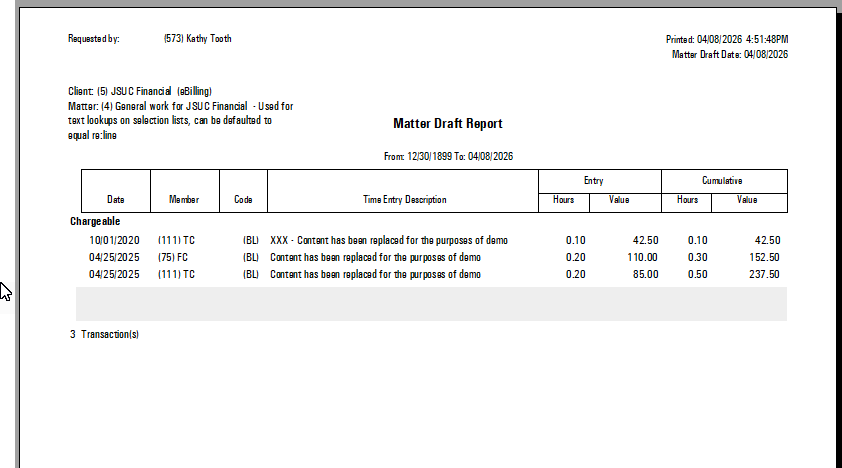Image resolution: width=842 pixels, height=468 pixels.
Task: Click the Printed timestamp '04/08/2026 4:51:48PM'
Action: (743, 39)
